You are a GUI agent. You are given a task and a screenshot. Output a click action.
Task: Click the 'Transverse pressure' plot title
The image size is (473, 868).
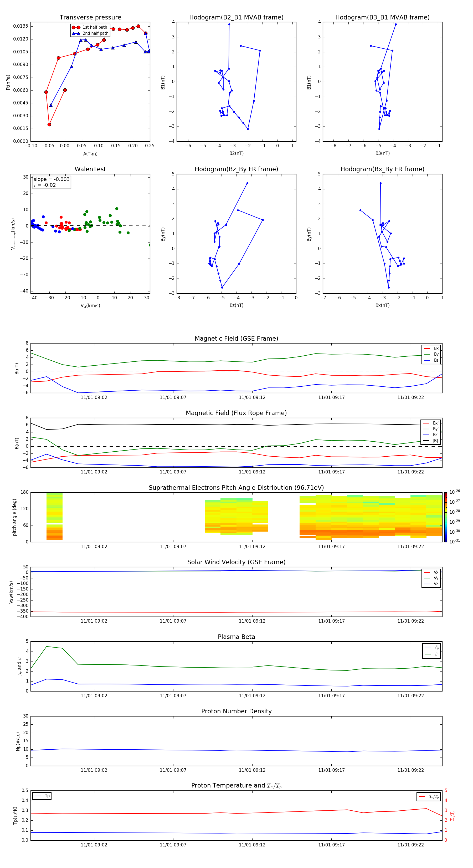90,18
